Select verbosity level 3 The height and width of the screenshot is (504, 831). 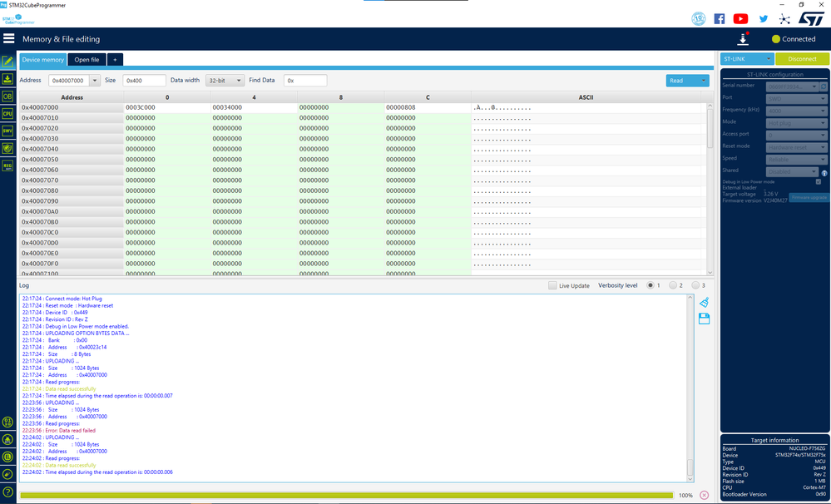pyautogui.click(x=695, y=285)
